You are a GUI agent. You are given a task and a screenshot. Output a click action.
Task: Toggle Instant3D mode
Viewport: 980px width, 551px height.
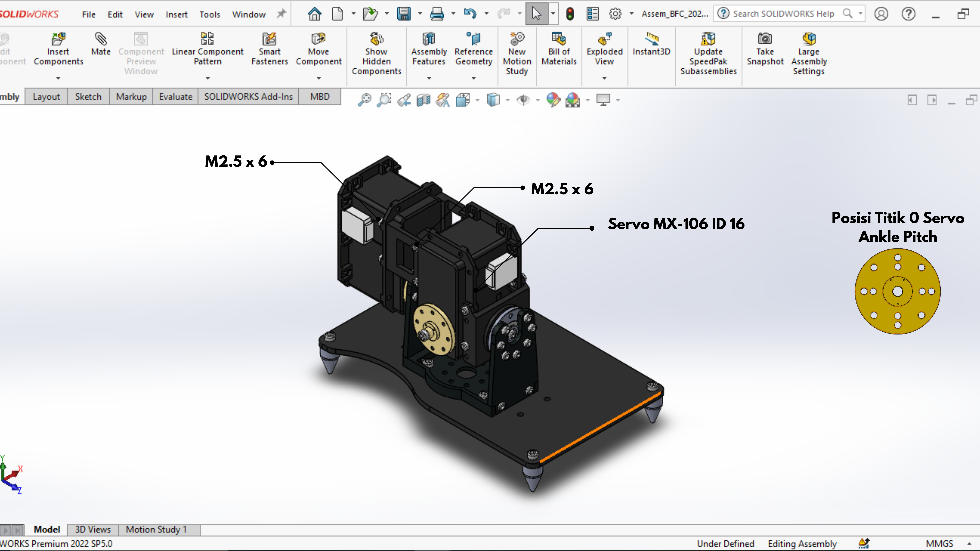click(651, 44)
